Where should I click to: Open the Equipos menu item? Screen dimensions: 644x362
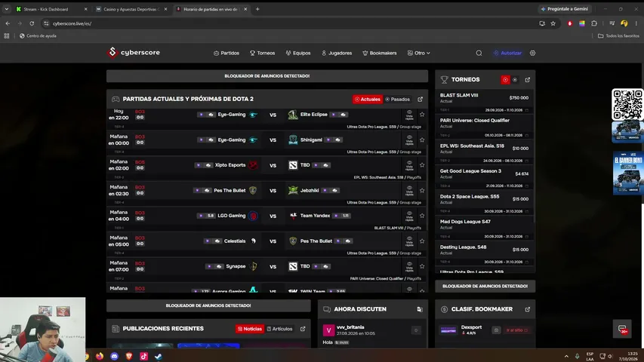tap(298, 53)
